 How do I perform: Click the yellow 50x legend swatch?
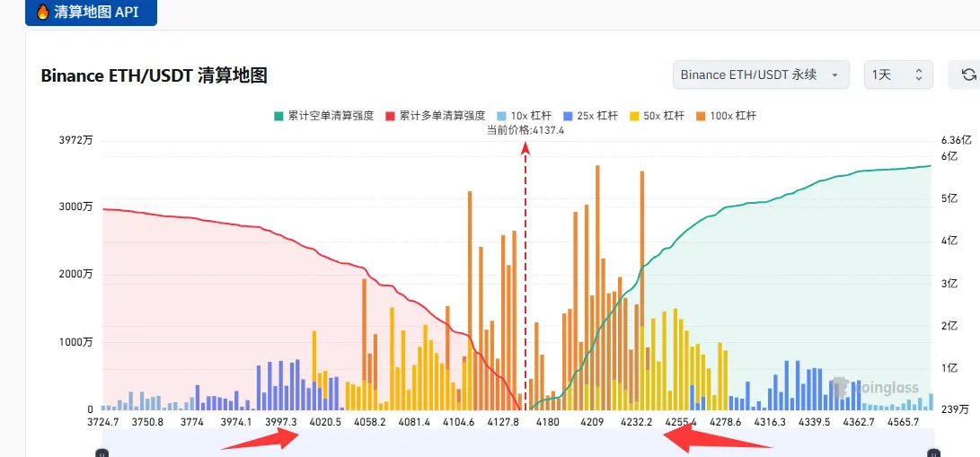click(x=632, y=116)
